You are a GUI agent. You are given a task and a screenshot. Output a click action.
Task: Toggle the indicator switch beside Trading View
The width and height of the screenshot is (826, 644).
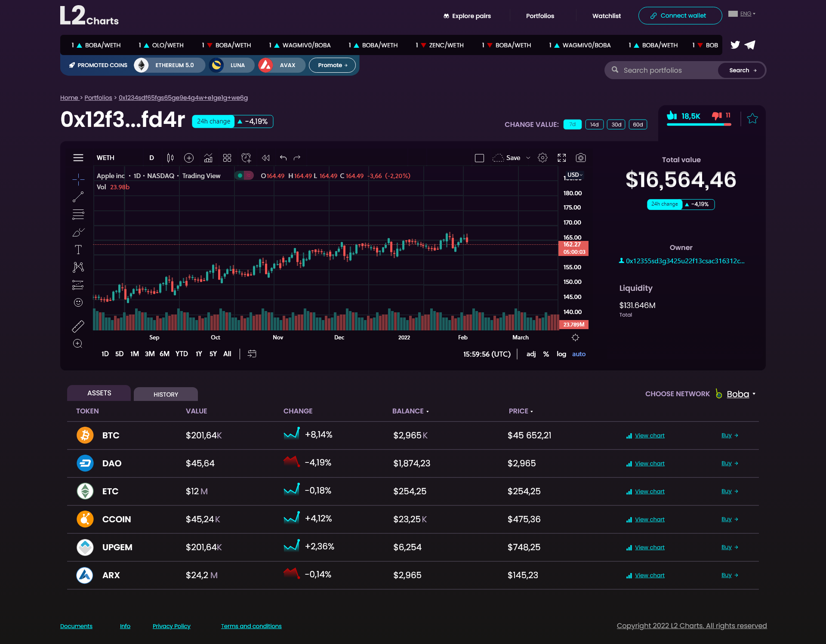(x=244, y=176)
